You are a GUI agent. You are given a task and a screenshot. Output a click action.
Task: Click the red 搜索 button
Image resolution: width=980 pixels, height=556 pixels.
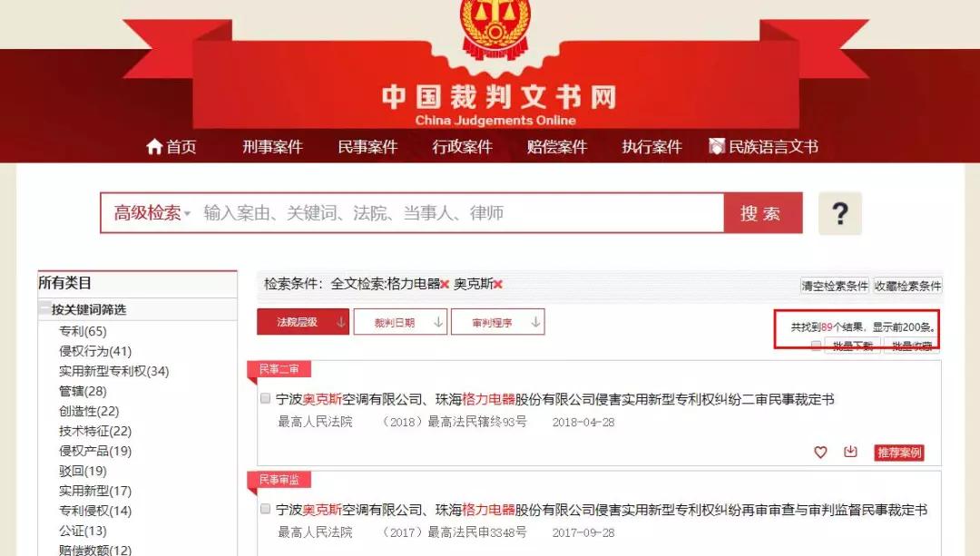pos(763,213)
